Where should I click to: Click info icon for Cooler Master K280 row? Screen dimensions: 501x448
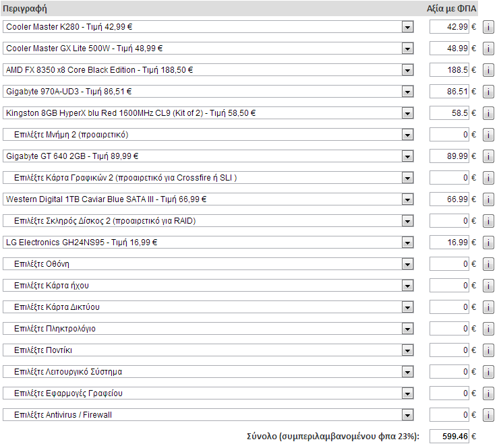[x=488, y=27]
